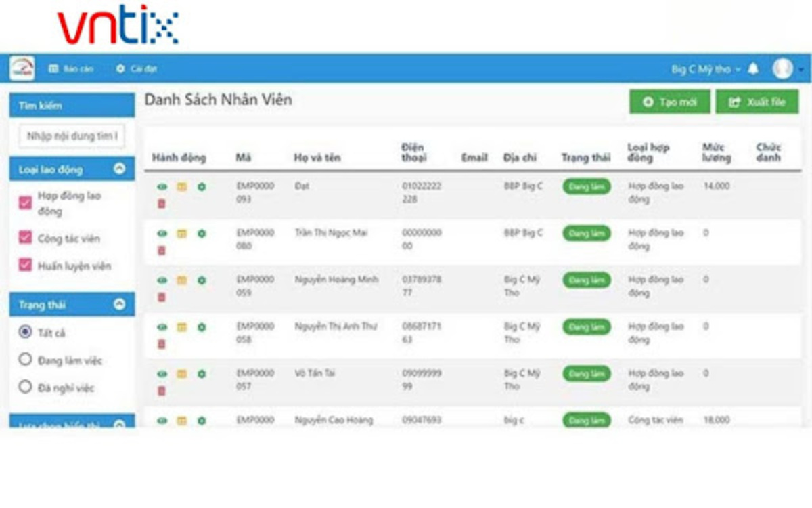Click the search input field in the sidebar
This screenshot has width=812, height=508.
click(x=72, y=135)
